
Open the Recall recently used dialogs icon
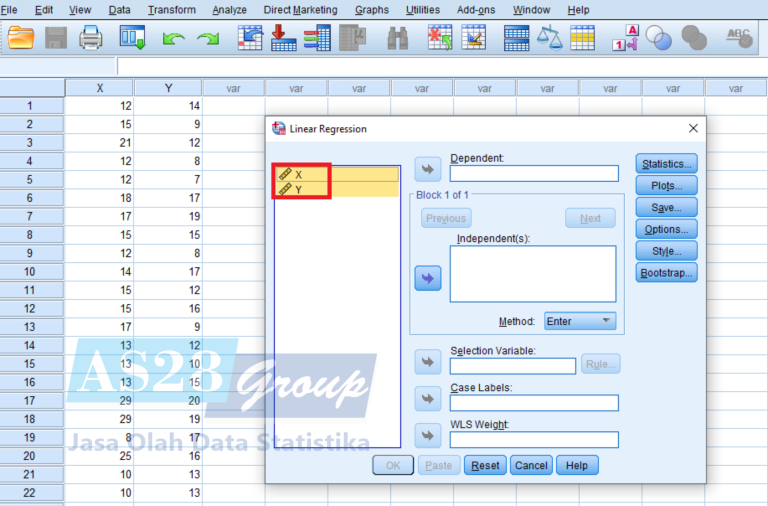[x=133, y=38]
